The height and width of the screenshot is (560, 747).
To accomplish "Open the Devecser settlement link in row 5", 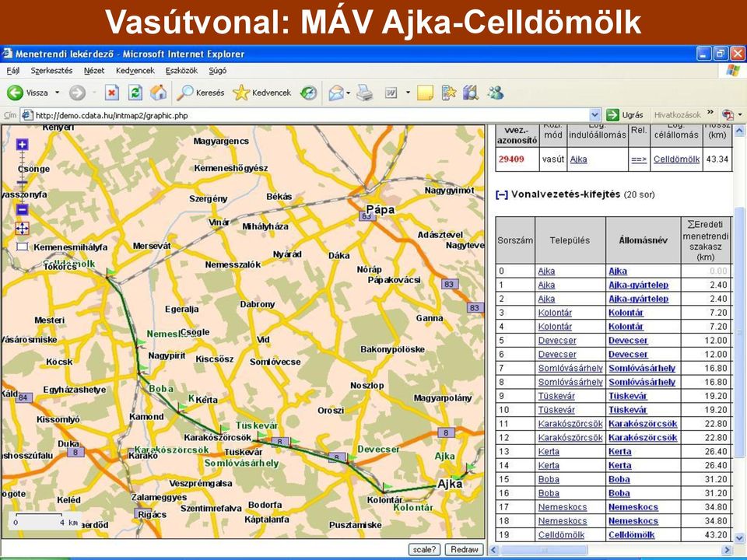I will click(557, 341).
